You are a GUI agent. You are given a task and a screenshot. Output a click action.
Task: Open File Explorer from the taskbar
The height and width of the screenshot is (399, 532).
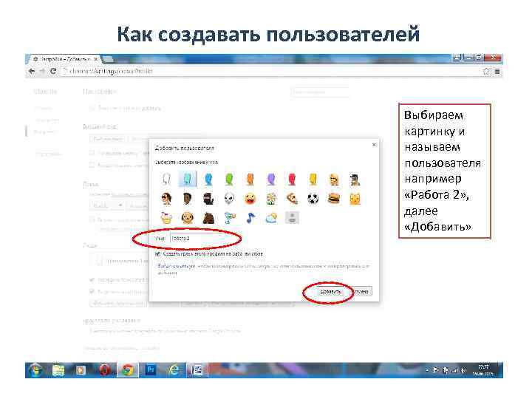pyautogui.click(x=58, y=370)
